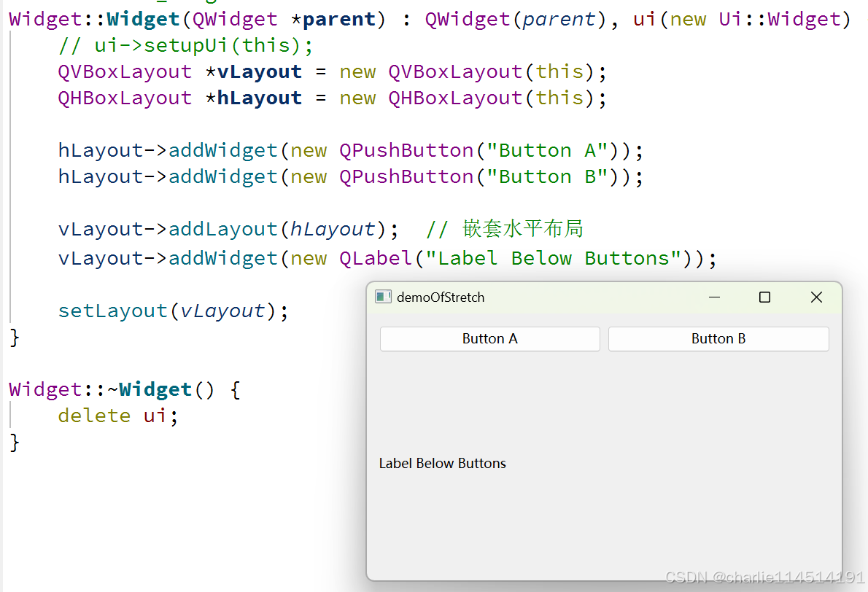Image resolution: width=868 pixels, height=592 pixels.
Task: Click the '~Widget' destructor name
Action: click(x=150, y=389)
